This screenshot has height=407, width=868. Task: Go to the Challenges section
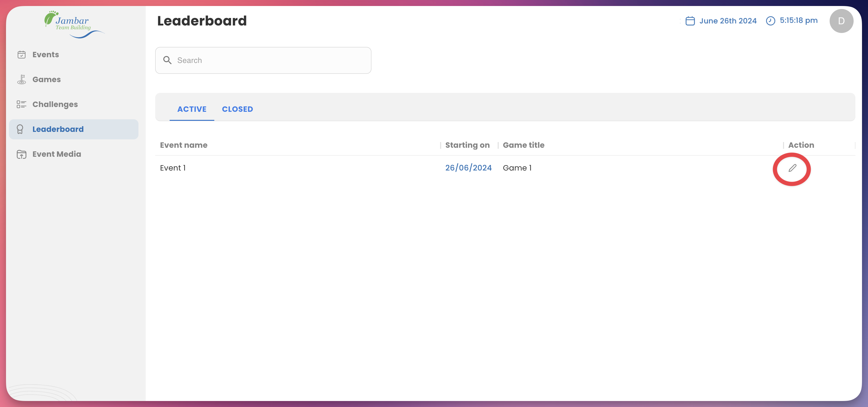(55, 104)
